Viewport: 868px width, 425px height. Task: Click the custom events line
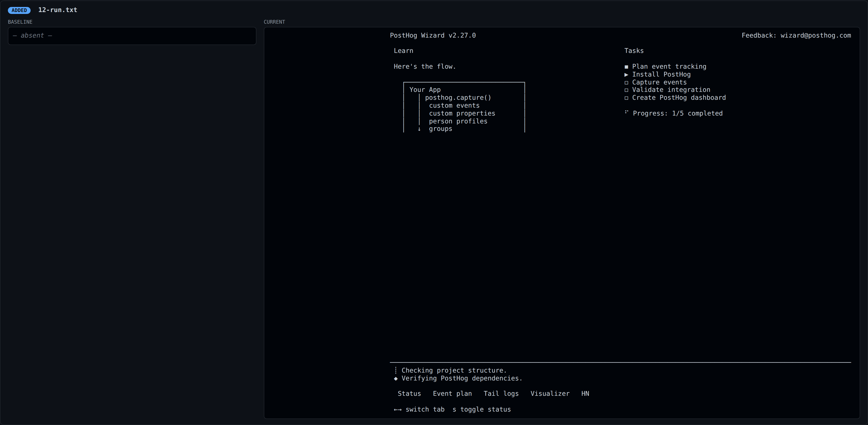click(x=454, y=106)
